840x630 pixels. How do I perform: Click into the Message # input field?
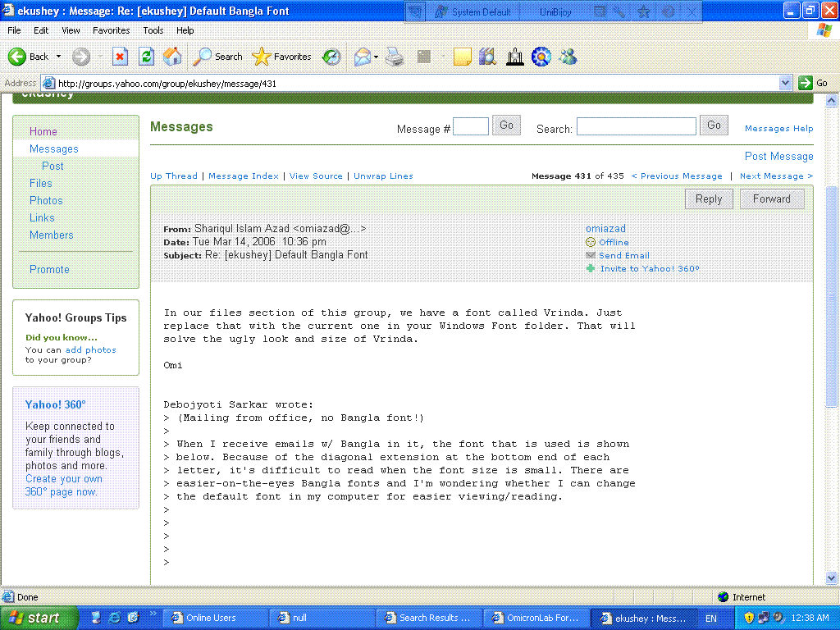(471, 126)
